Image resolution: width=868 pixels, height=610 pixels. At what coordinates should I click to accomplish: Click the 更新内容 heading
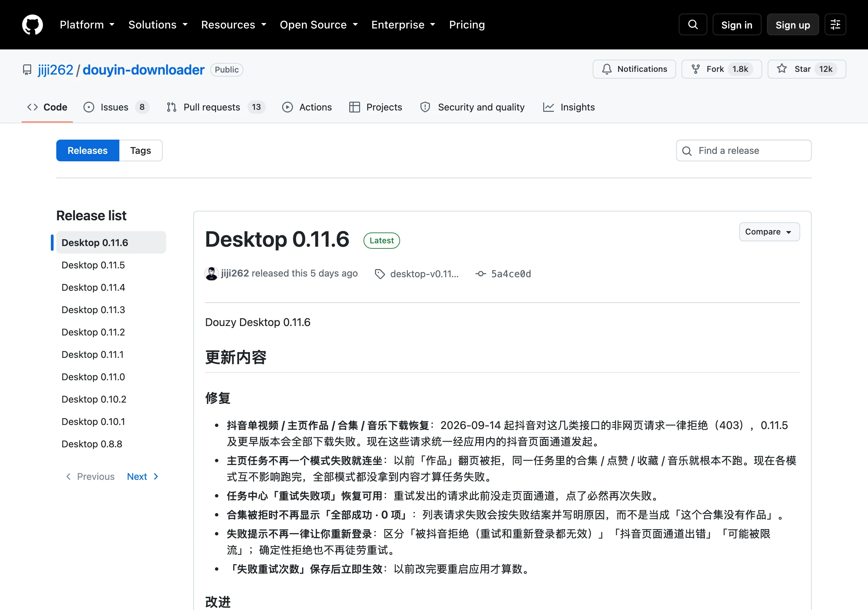coord(236,357)
